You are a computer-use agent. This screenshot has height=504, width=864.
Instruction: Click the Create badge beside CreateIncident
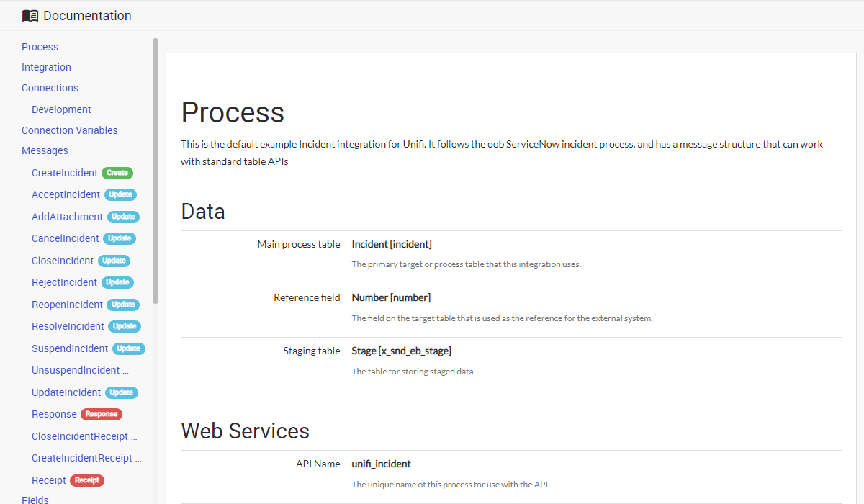coord(117,173)
